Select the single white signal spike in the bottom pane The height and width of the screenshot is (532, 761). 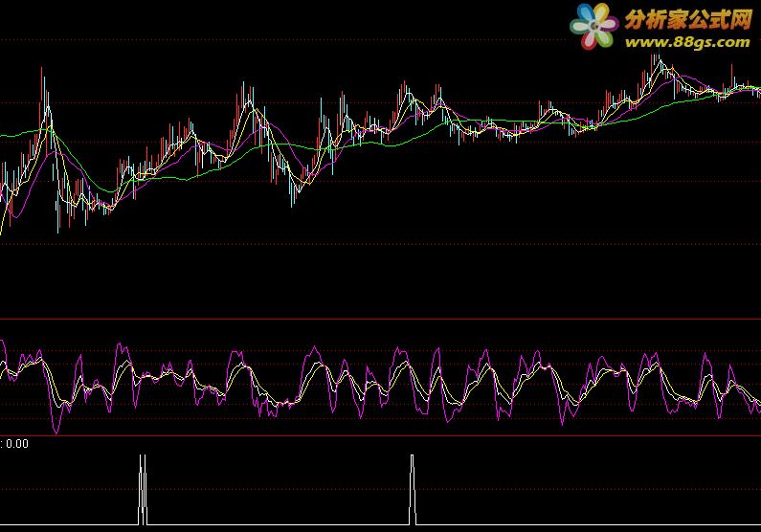[412, 489]
